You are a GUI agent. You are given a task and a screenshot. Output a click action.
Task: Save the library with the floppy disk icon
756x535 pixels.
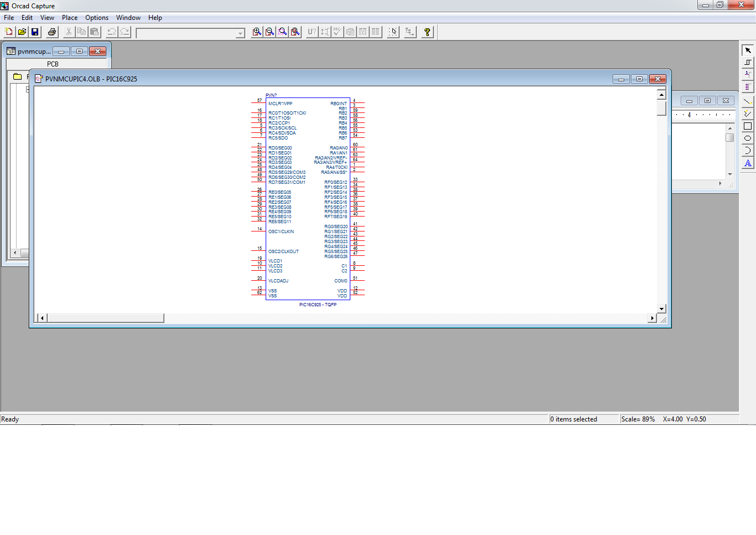point(35,32)
